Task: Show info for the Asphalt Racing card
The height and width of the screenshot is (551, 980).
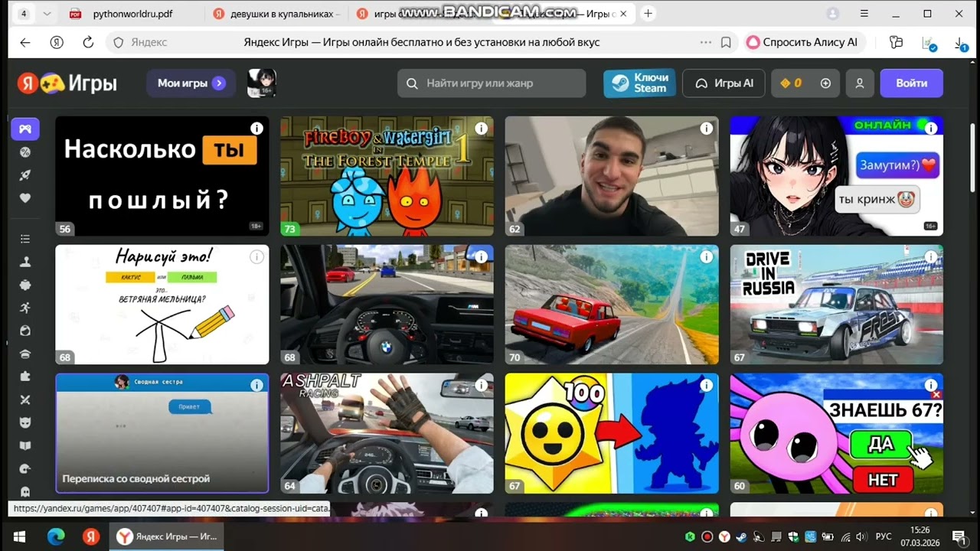Action: pyautogui.click(x=481, y=386)
